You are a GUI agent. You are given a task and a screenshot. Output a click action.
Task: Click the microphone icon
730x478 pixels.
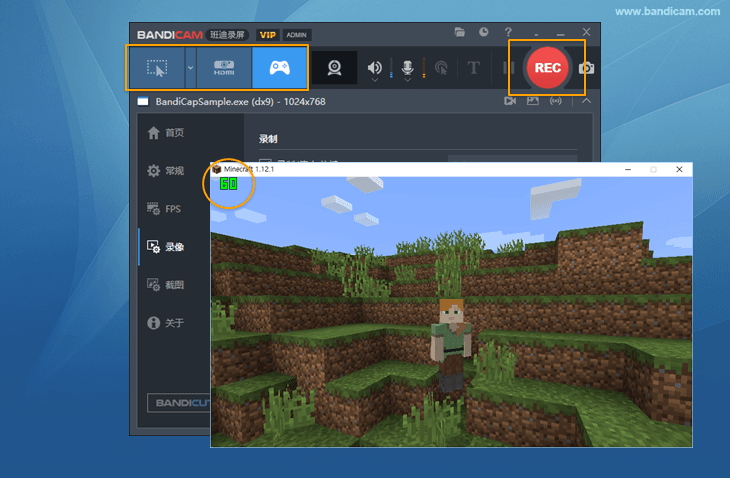(x=407, y=67)
